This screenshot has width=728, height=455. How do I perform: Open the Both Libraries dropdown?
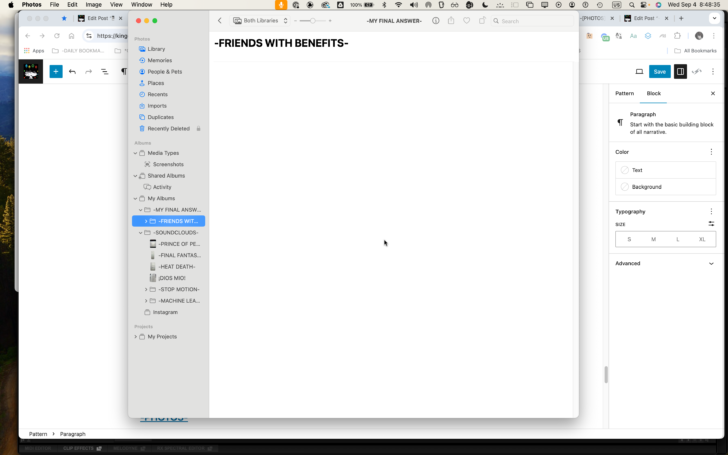pos(260,20)
